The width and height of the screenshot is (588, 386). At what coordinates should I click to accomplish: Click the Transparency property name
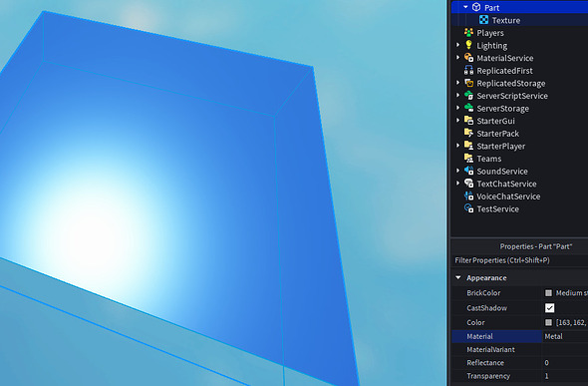488,376
